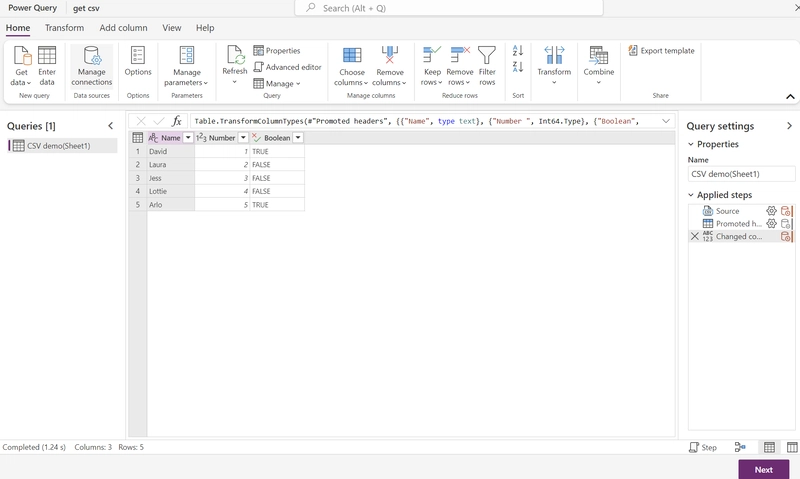Screen dimensions: 800x479
Task: Collapse the Applied steps section
Action: point(691,195)
